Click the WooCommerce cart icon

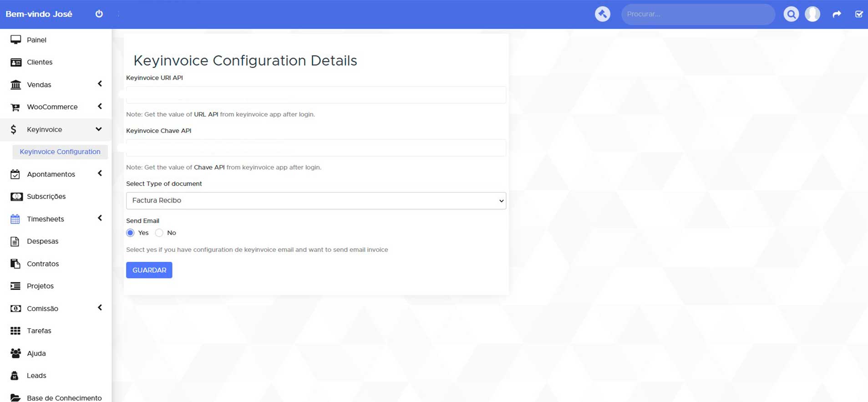coord(15,107)
